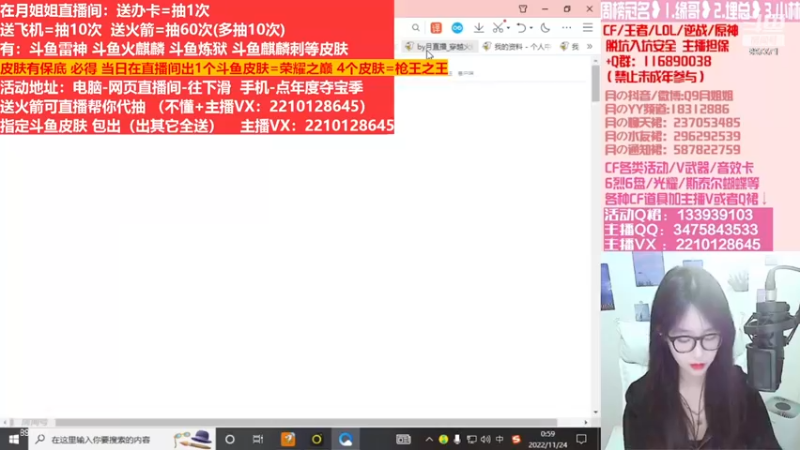Open the clock showing 2022/11/24
Image resolution: width=800 pixels, height=450 pixels.
pos(547,439)
